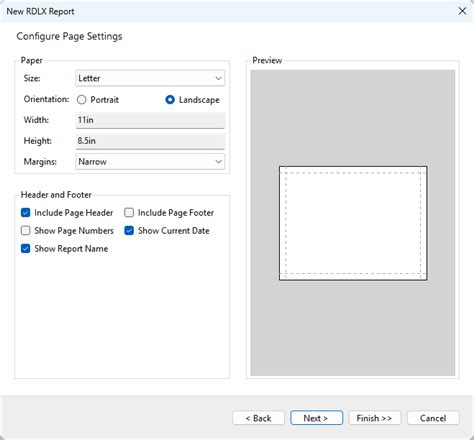Screen dimensions: 474x440
Task: Click the Margins dropdown chevron arrow
Action: [x=218, y=162]
